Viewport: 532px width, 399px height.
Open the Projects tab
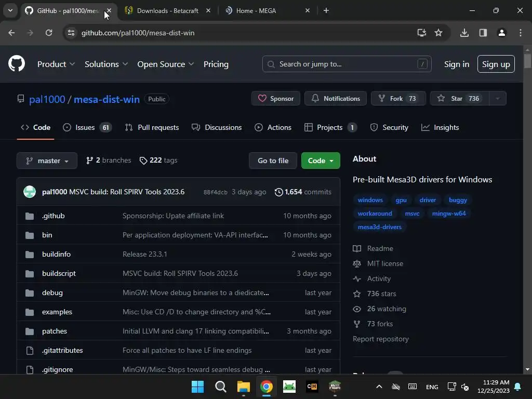tap(330, 128)
